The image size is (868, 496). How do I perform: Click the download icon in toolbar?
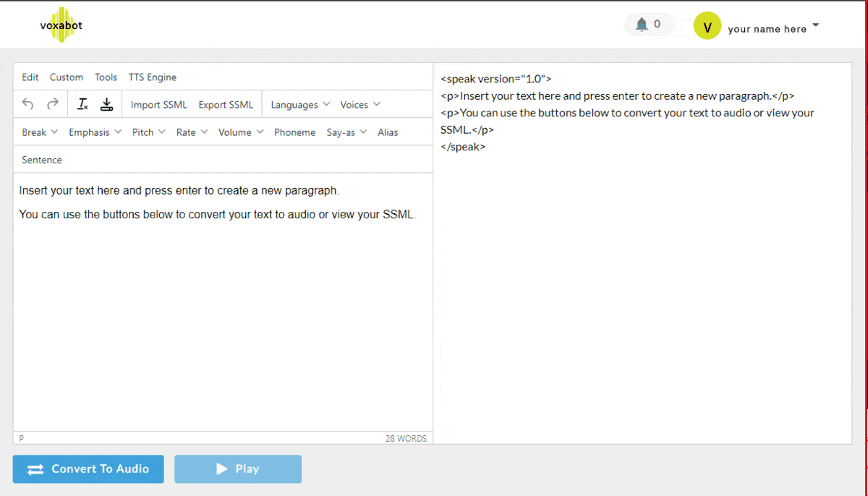[106, 104]
